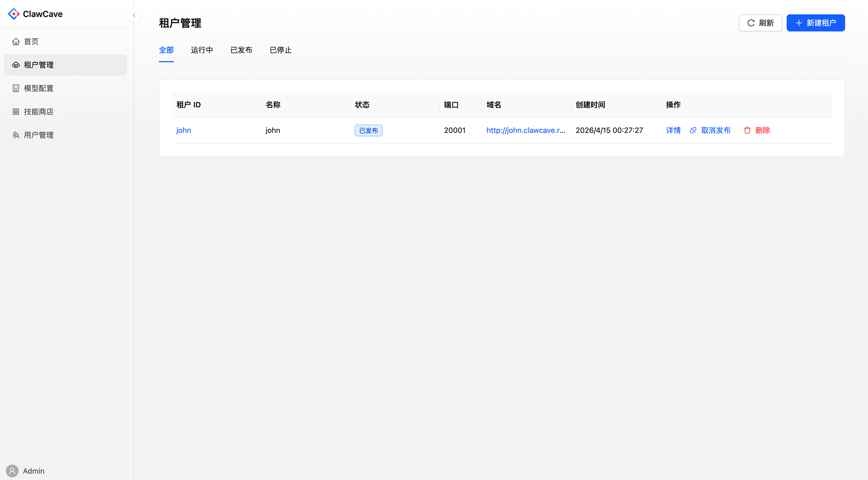This screenshot has height=480, width=868.
Task: Collapse the sidebar with the chevron
Action: tap(134, 15)
